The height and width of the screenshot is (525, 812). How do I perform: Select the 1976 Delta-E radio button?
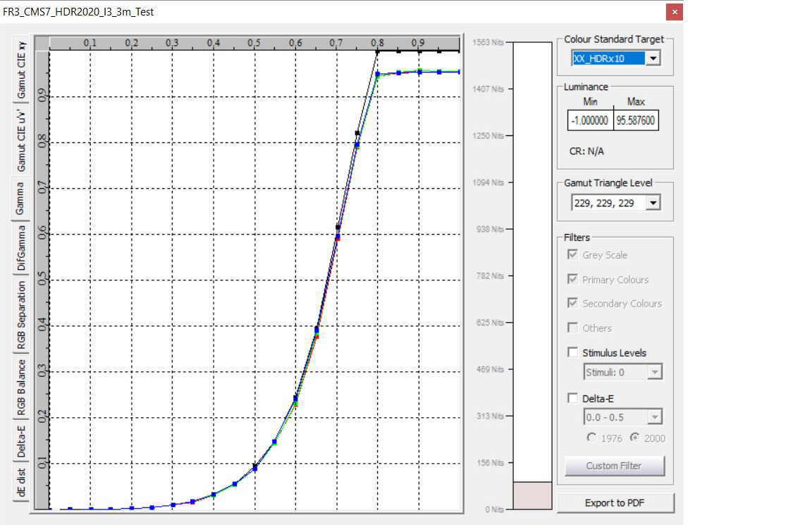(x=591, y=438)
